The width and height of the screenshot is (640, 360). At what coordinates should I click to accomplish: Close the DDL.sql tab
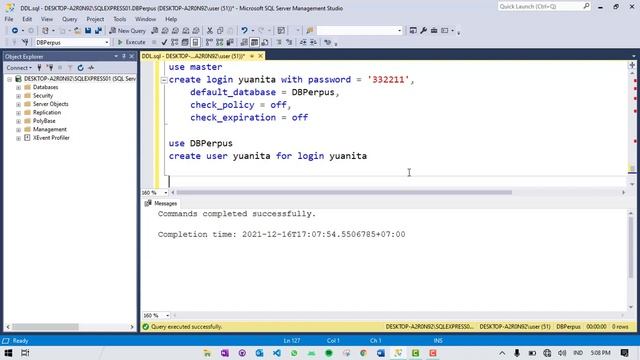coord(260,56)
